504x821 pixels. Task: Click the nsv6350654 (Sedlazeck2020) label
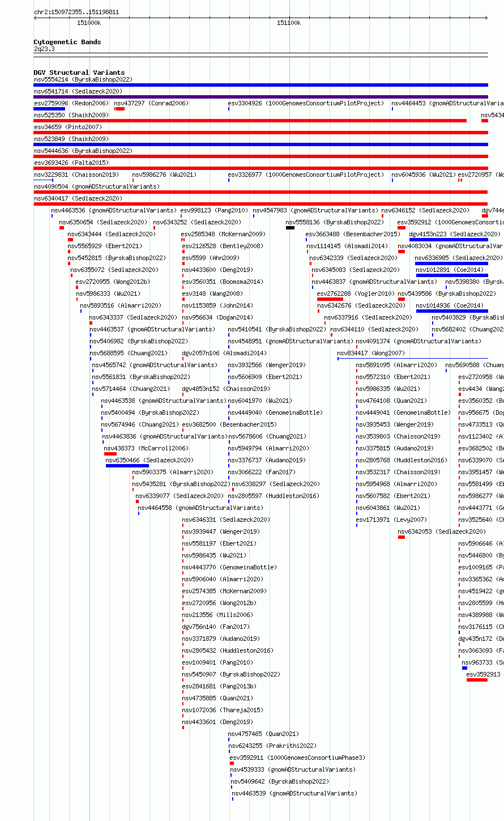[x=103, y=223]
